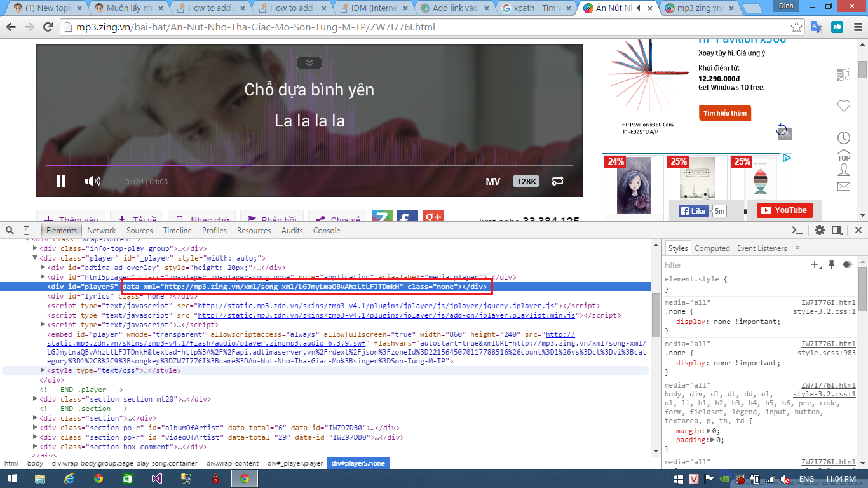Expand the html5player div node

click(x=43, y=277)
